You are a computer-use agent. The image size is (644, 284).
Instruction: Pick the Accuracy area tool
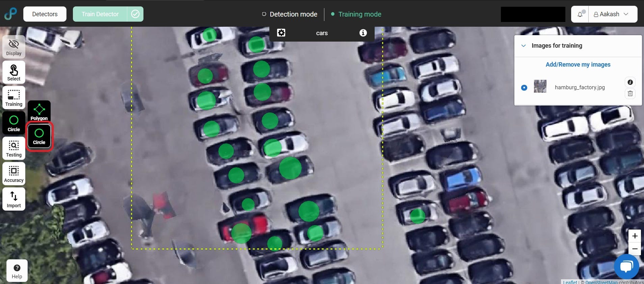click(x=14, y=173)
